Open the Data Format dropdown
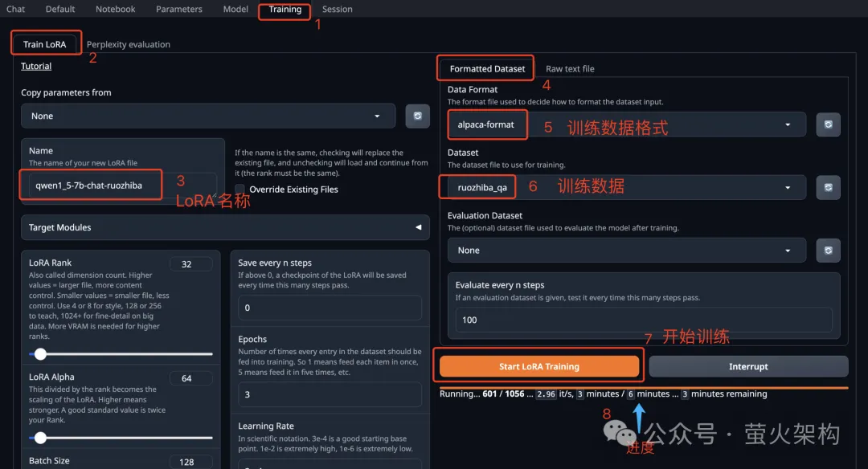This screenshot has width=868, height=469. [627, 124]
